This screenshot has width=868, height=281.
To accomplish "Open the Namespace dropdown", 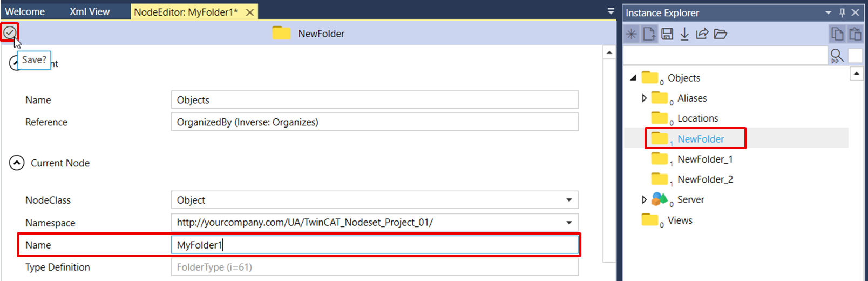I will tap(569, 222).
